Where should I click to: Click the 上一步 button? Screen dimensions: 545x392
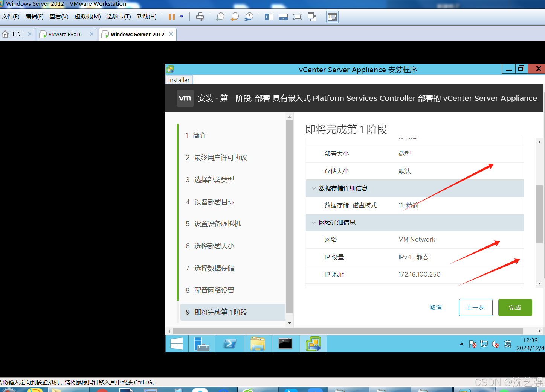coord(475,307)
